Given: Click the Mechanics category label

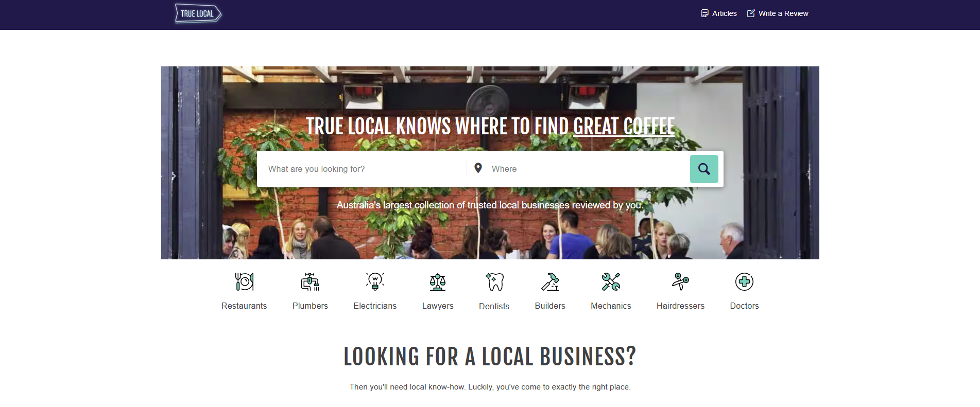Looking at the screenshot, I should pyautogui.click(x=611, y=306).
